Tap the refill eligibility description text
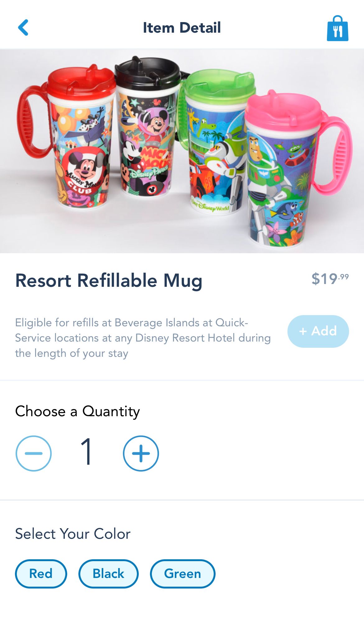This screenshot has width=364, height=633. pyautogui.click(x=143, y=338)
